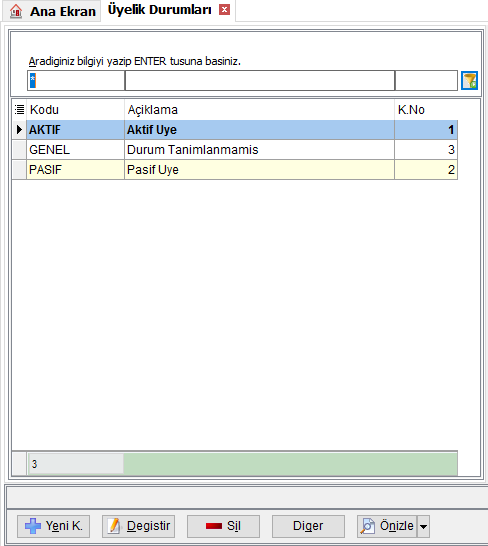The width and height of the screenshot is (488, 546).
Task: Close the Üyelik Durumları tab
Action: [x=224, y=10]
